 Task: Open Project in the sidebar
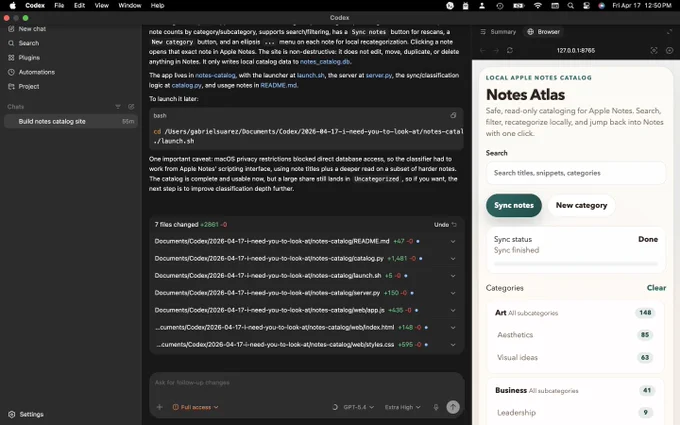click(x=29, y=86)
